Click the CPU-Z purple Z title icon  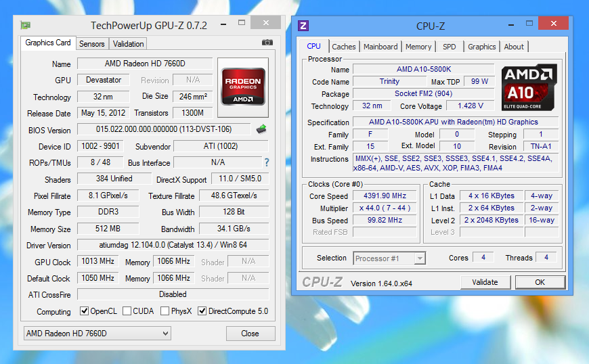point(303,26)
